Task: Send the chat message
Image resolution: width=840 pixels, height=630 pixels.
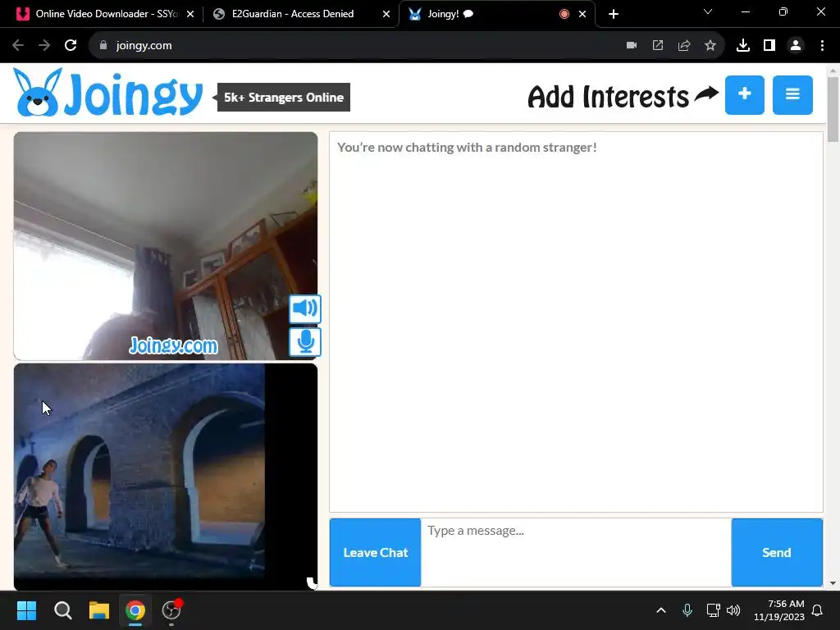Action: (x=777, y=552)
